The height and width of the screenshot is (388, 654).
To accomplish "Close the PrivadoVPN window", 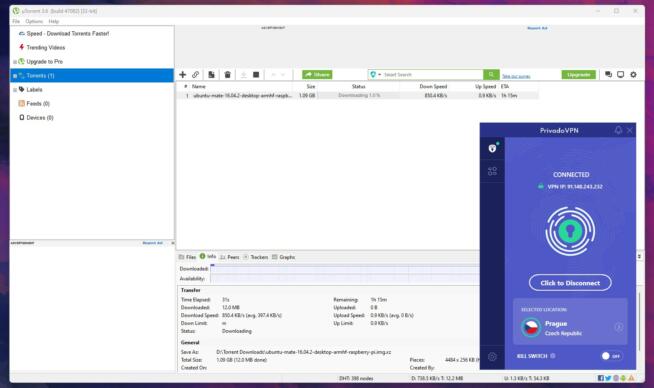I will click(x=630, y=130).
